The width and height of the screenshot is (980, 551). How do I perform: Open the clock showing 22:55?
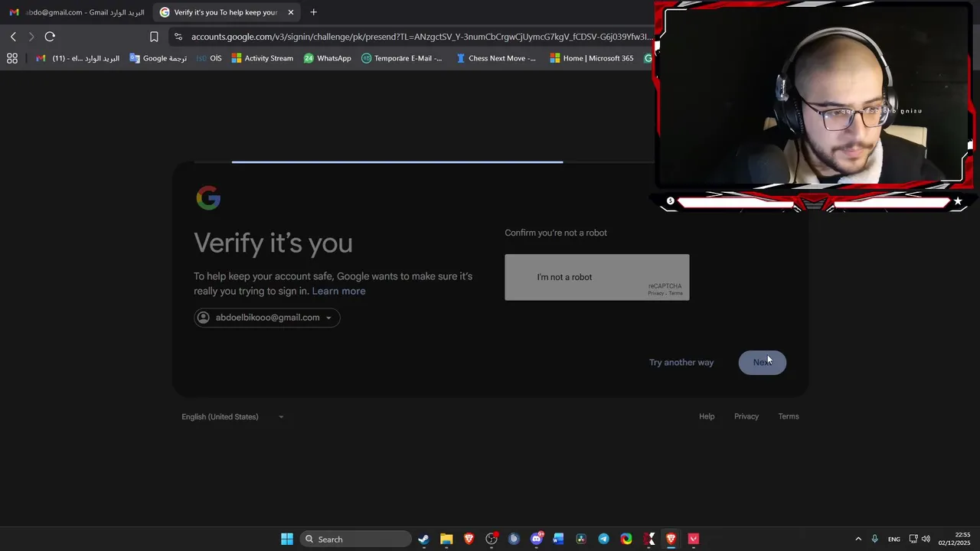pyautogui.click(x=955, y=539)
